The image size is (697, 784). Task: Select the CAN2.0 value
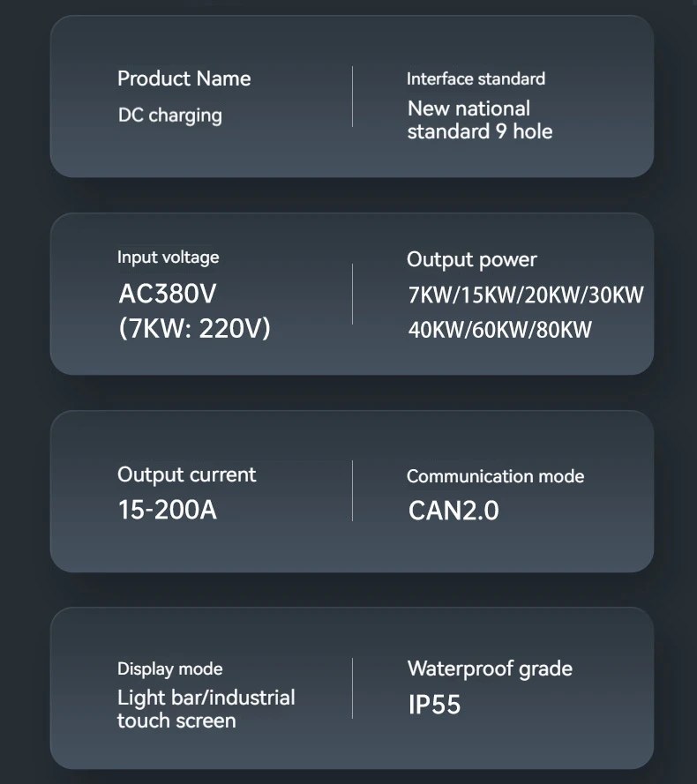pyautogui.click(x=453, y=511)
